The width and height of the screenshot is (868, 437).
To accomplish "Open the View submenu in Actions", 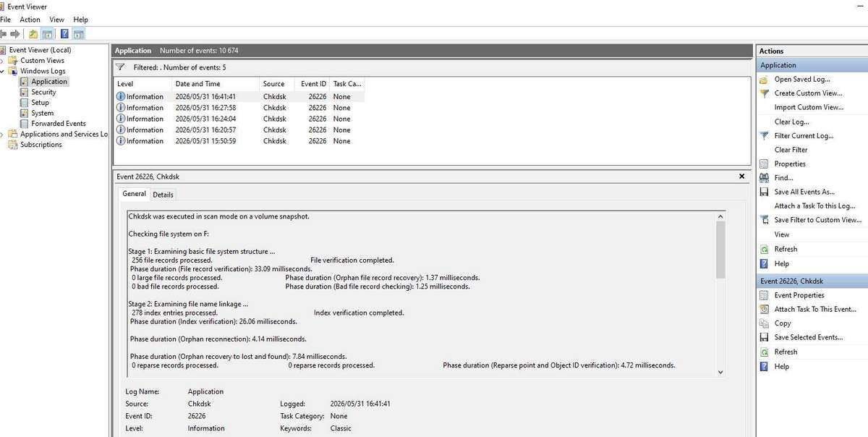I will coord(782,234).
